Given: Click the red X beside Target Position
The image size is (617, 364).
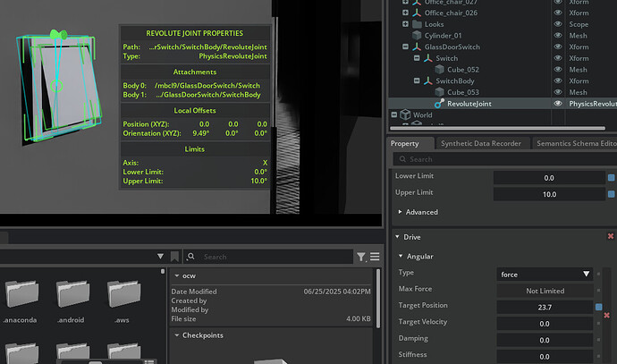Looking at the screenshot, I should click(607, 315).
